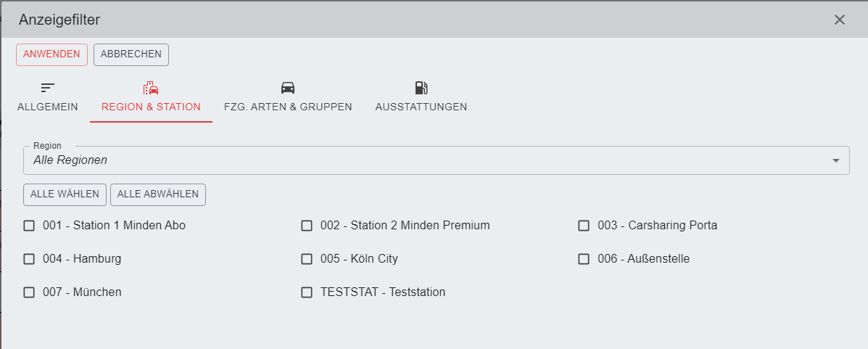The height and width of the screenshot is (349, 868).
Task: Click the fuel pump icon above Ausstattungen
Action: (x=421, y=88)
